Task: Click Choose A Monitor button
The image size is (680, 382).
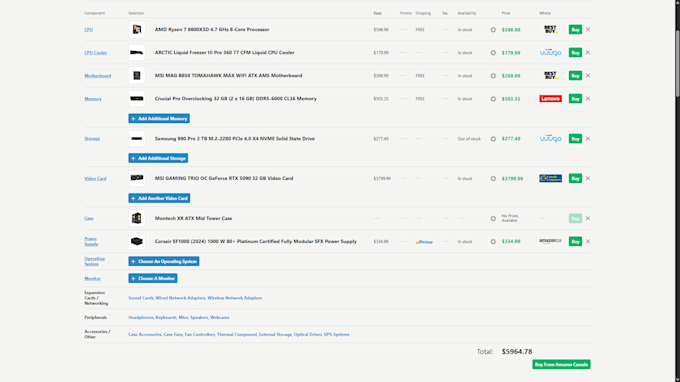Action: [x=153, y=278]
